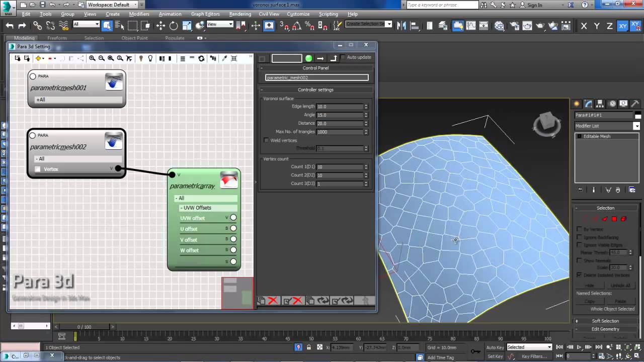The image size is (644, 362).
Task: Toggle Ignore Backfacing checkbox
Action: [580, 237]
